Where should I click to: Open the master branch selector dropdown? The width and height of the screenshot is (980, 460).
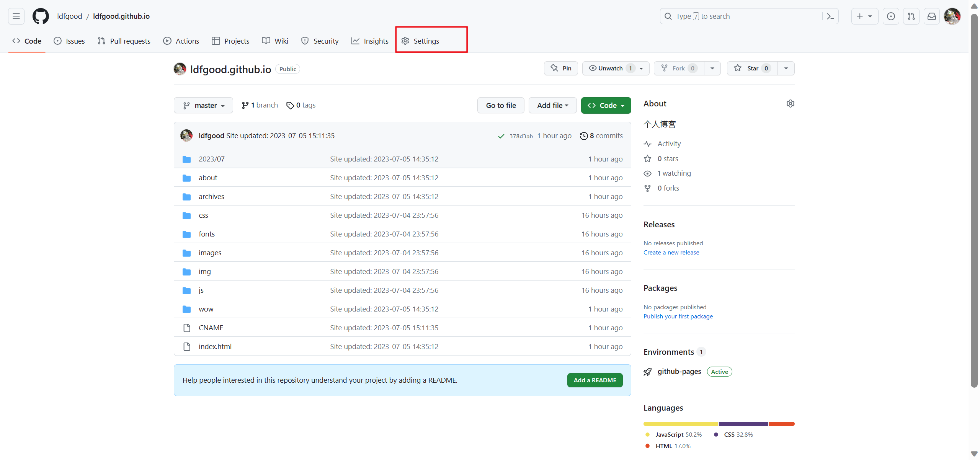pos(203,105)
